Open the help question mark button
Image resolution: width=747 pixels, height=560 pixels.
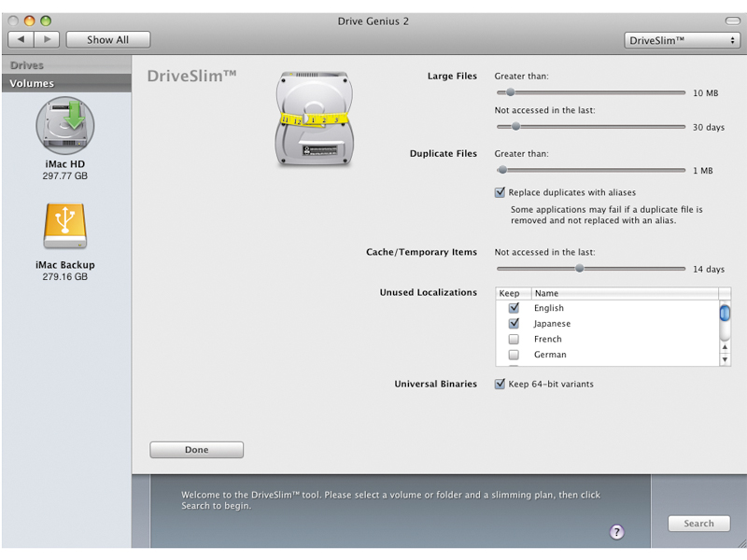tap(617, 532)
